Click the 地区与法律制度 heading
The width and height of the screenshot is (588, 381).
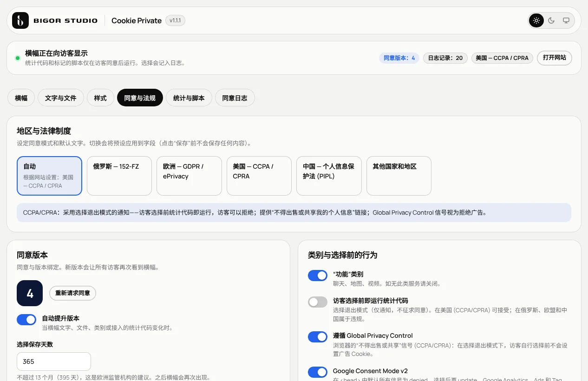tap(44, 131)
